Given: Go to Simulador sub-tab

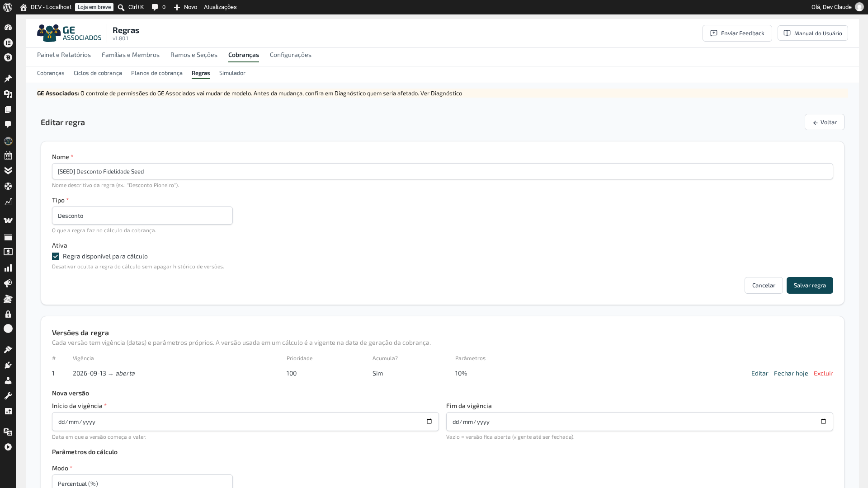Looking at the screenshot, I should [x=232, y=73].
